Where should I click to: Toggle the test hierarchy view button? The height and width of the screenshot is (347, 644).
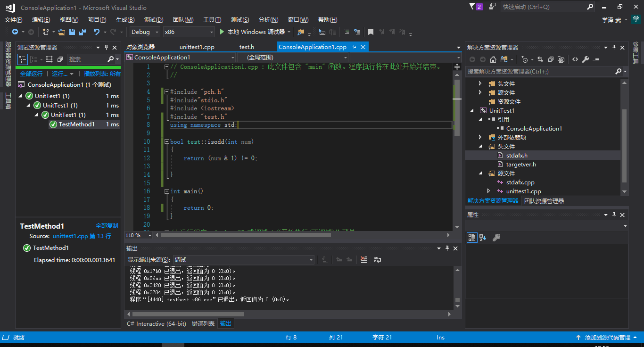click(23, 59)
